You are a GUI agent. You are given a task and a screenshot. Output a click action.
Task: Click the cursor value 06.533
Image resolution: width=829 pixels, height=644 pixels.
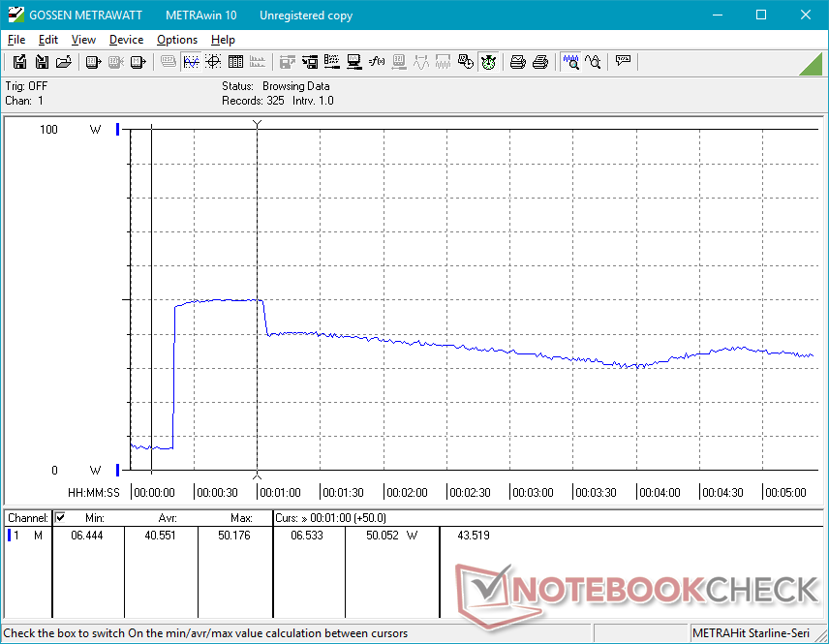307,536
